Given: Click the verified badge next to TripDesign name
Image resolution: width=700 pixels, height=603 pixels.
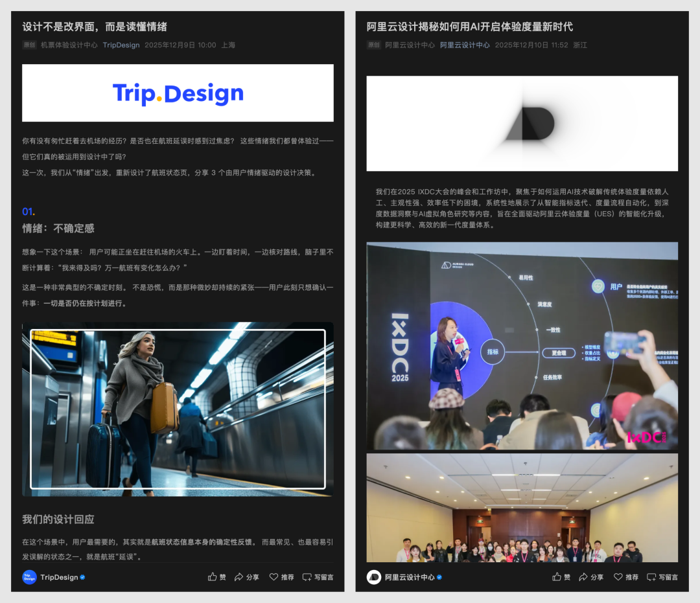Looking at the screenshot, I should tap(83, 577).
